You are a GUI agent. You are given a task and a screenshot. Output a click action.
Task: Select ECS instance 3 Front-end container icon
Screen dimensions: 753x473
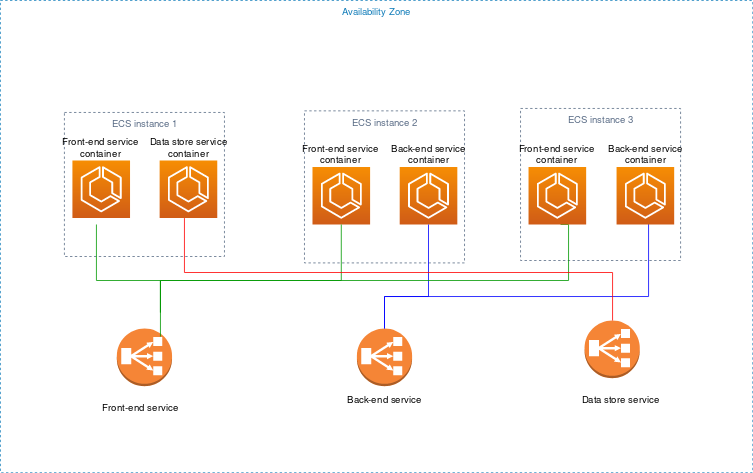click(x=557, y=196)
